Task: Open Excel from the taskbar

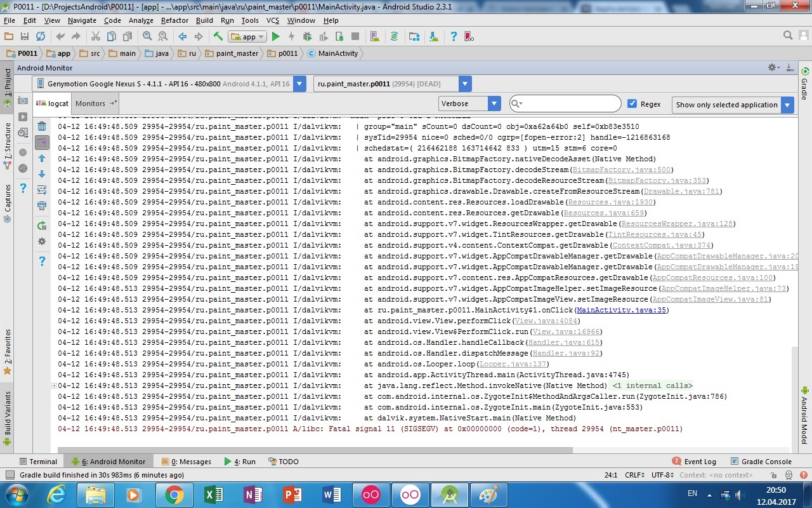Action: coord(213,495)
